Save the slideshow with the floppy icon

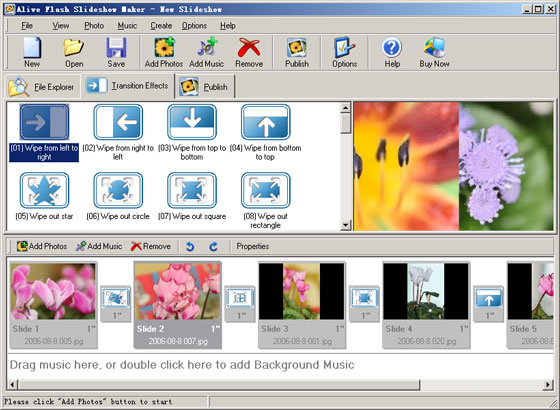tap(116, 52)
